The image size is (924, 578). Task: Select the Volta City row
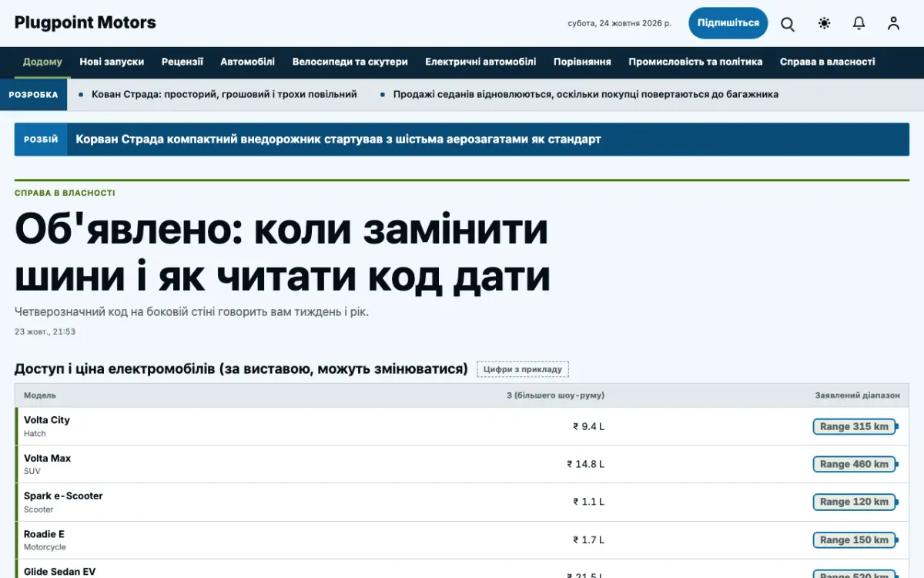point(462,426)
